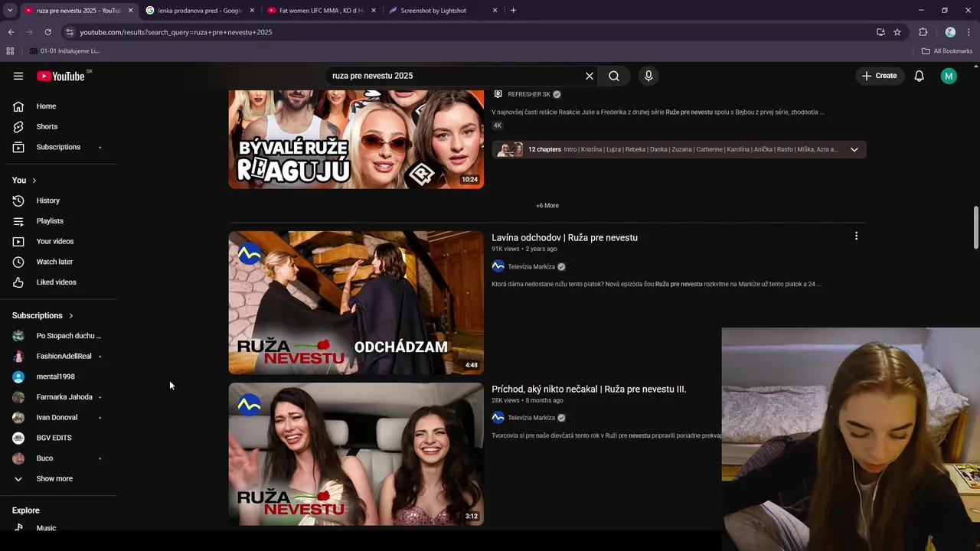Image resolution: width=980 pixels, height=551 pixels.
Task: Go back in browser
Action: coord(11,32)
